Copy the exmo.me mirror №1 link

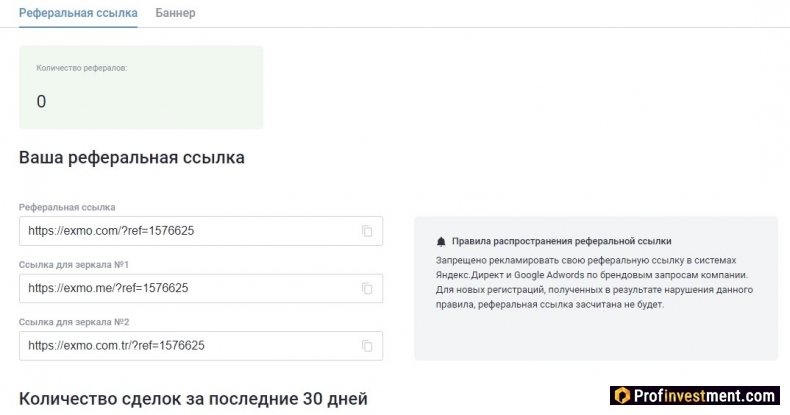pos(367,289)
